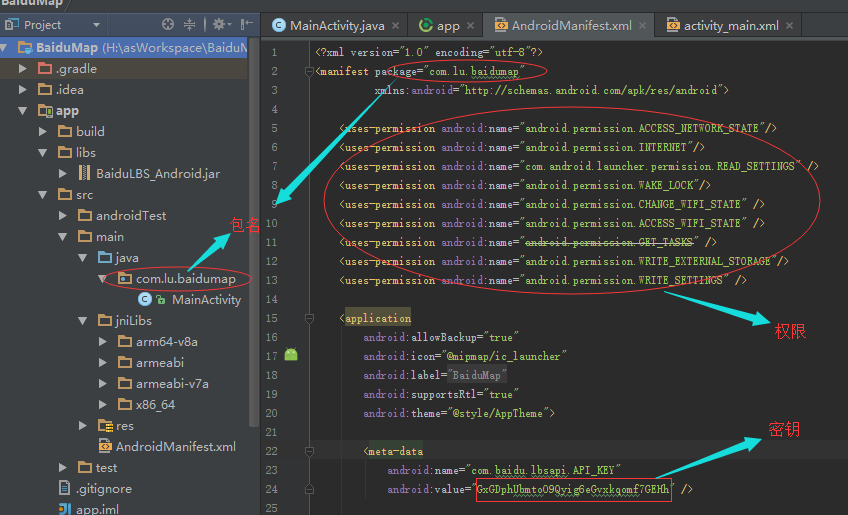This screenshot has height=515, width=848.
Task: Close the activity_main.xml tab
Action: [x=790, y=25]
